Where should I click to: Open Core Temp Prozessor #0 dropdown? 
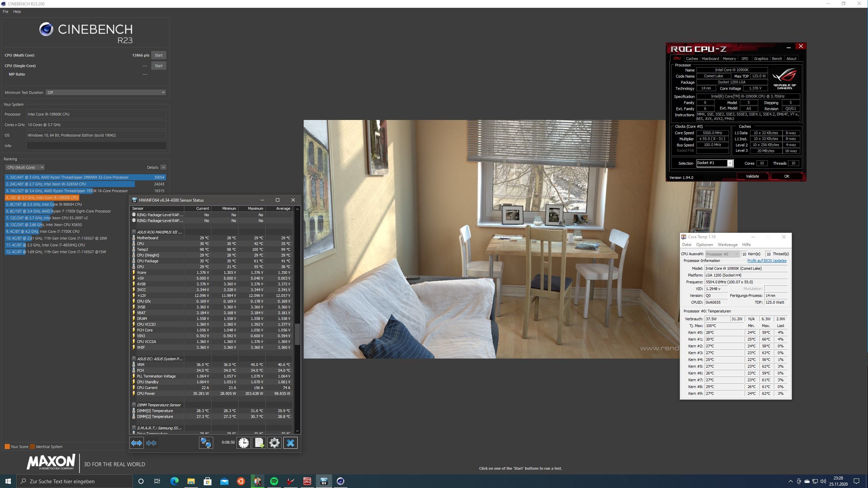tap(722, 254)
